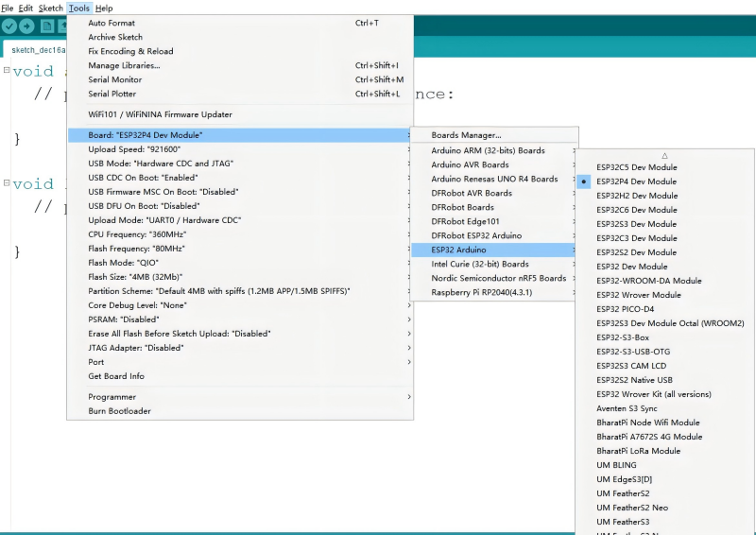
Task: Switch to the sketch_dec16a tab
Action: (38, 50)
